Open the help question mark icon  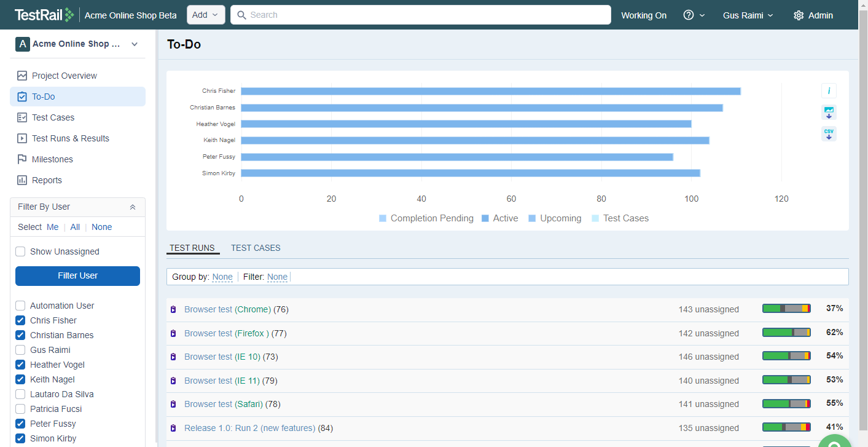[x=689, y=15]
